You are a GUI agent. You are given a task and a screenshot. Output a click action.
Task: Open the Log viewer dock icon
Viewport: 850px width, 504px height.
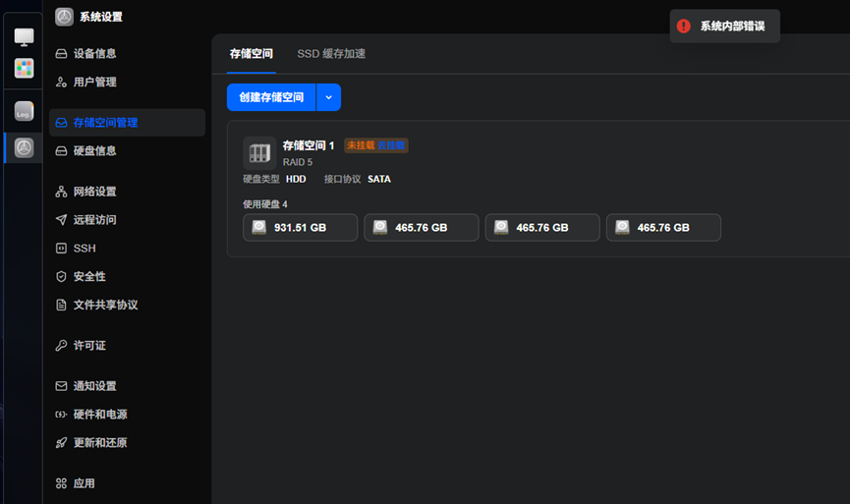pos(24,111)
